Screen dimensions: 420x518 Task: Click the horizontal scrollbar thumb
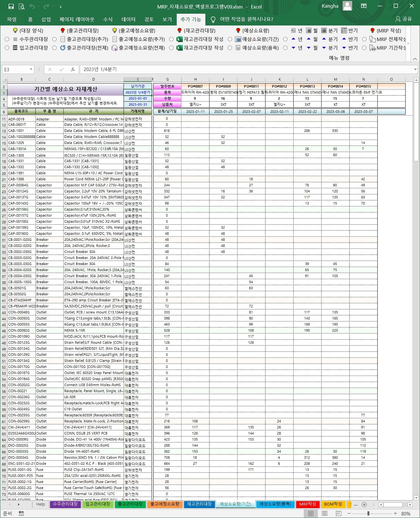tap(393, 505)
